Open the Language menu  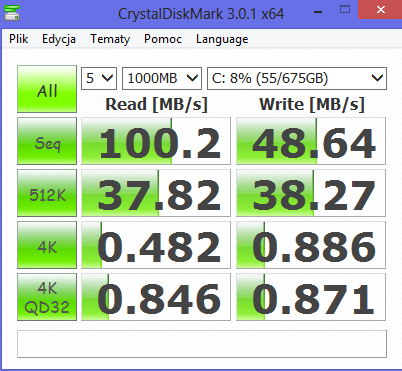coord(222,39)
